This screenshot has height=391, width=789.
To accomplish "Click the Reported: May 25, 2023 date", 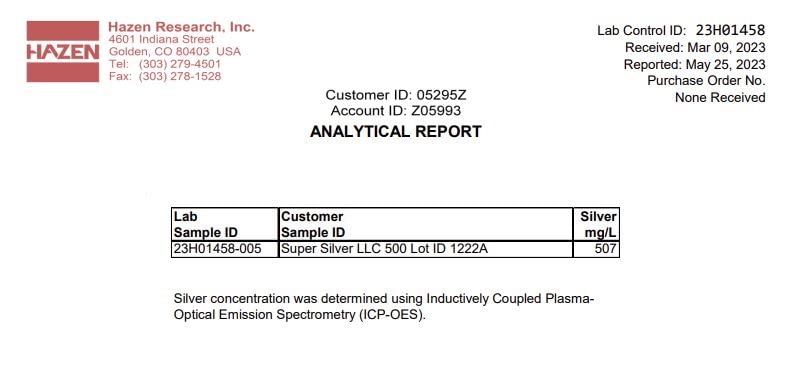I will pyautogui.click(x=694, y=64).
